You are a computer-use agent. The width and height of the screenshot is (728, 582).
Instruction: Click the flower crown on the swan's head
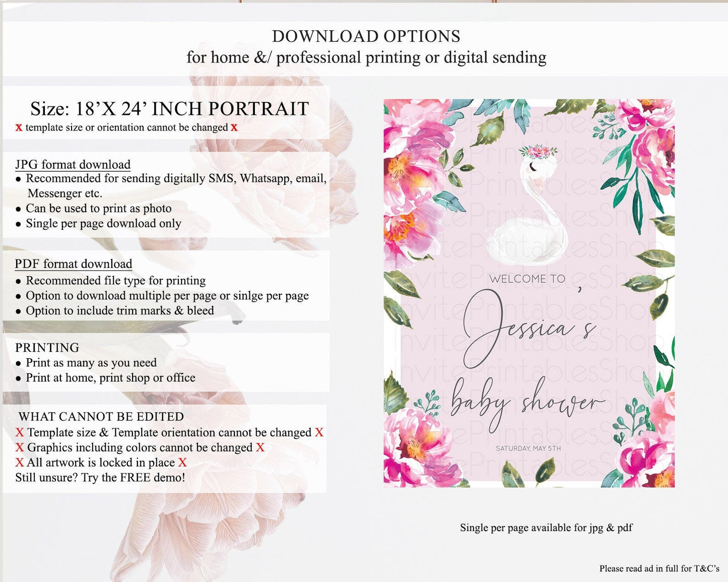point(539,151)
